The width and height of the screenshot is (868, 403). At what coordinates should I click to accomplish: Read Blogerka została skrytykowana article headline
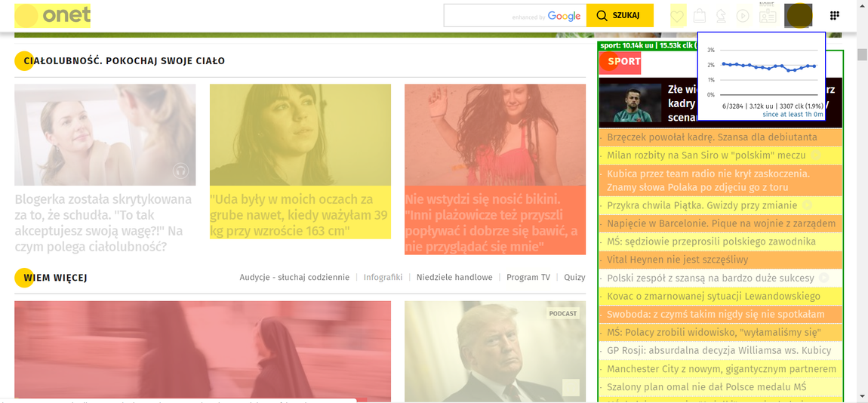pyautogui.click(x=103, y=223)
